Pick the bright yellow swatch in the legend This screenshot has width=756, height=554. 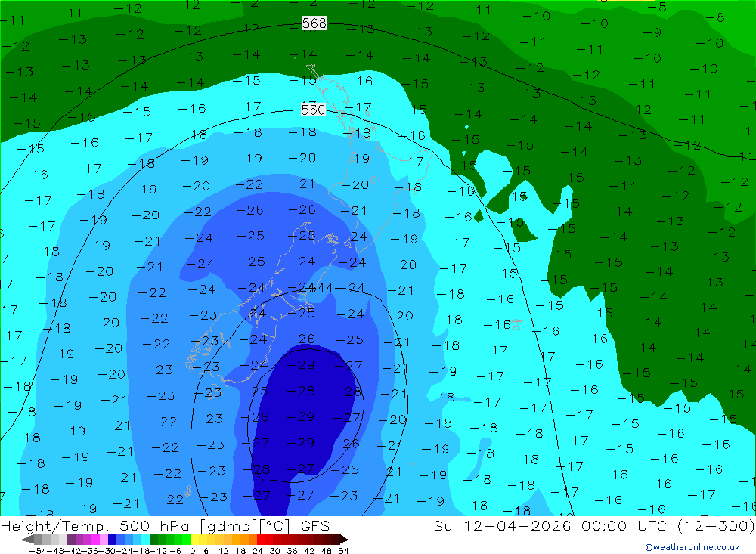[195, 540]
